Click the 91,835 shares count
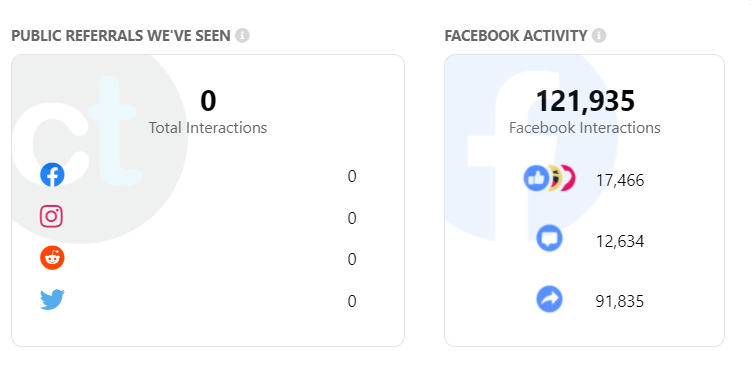Image resolution: width=751 pixels, height=372 pixels. point(620,302)
